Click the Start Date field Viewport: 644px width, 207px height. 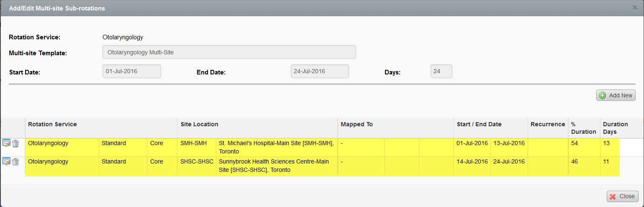click(x=131, y=72)
